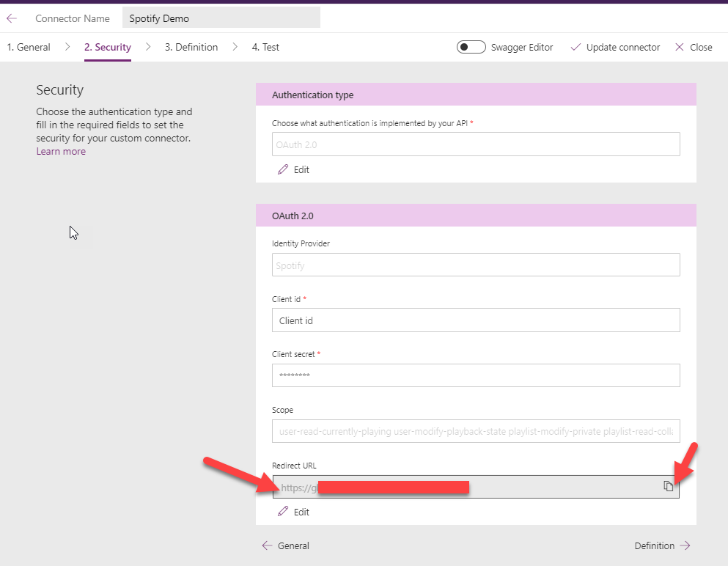The height and width of the screenshot is (566, 728).
Task: Toggle the Swagger Editor switch
Action: click(471, 47)
